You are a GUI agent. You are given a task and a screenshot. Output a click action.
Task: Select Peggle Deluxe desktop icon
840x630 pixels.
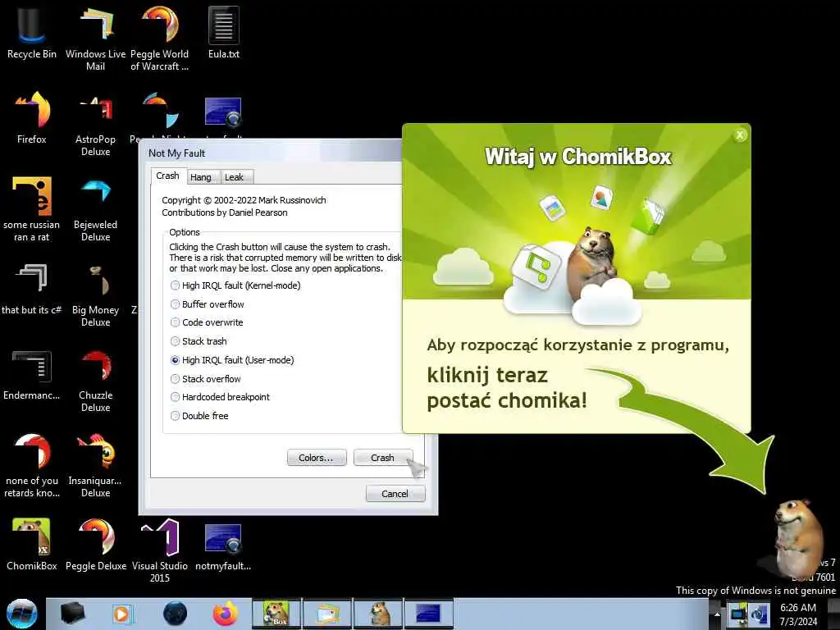(95, 544)
